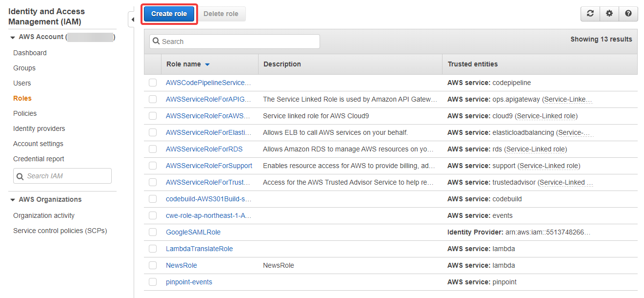Viewport: 644px width, 298px height.
Task: Collapse the AWS Organizations section
Action: pyautogui.click(x=13, y=200)
